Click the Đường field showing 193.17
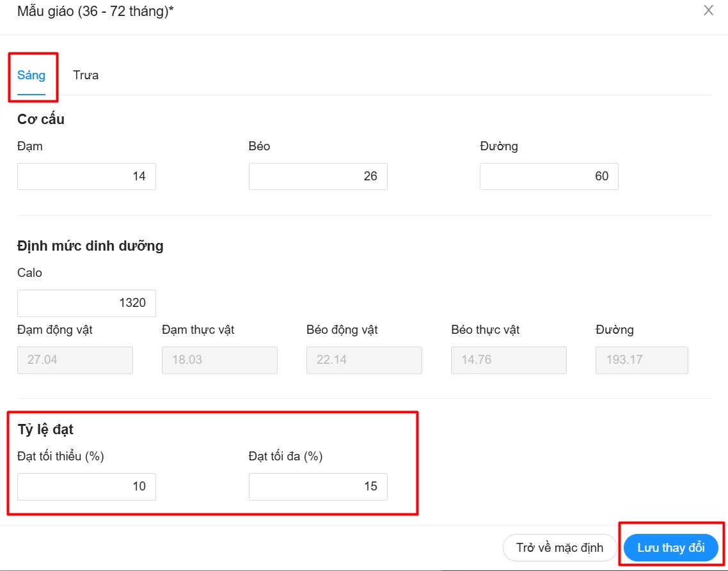The height and width of the screenshot is (571, 728). pyautogui.click(x=642, y=360)
